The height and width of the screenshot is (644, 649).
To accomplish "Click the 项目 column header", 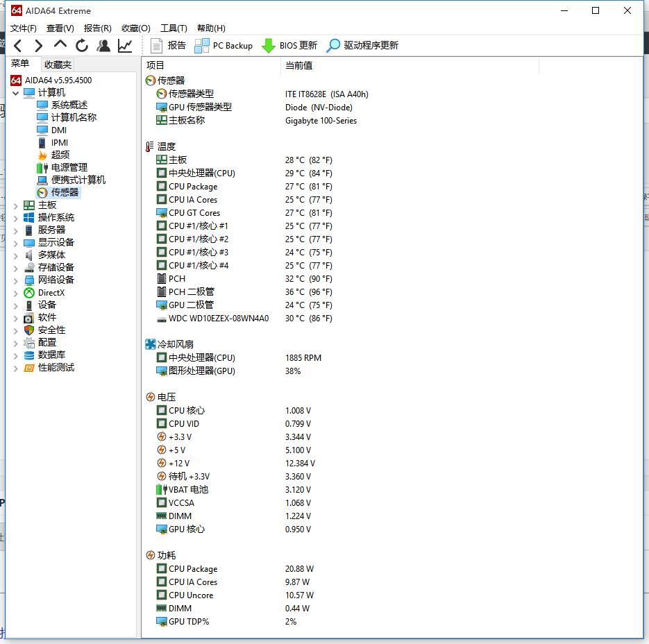I will click(211, 65).
